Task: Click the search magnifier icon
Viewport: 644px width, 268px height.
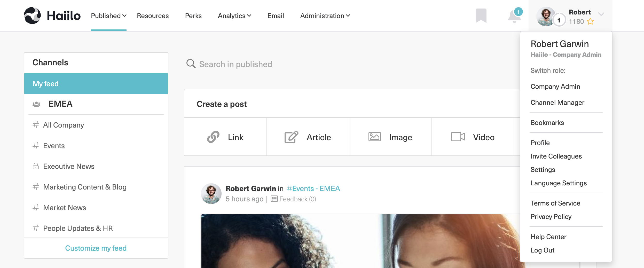Action: (191, 64)
